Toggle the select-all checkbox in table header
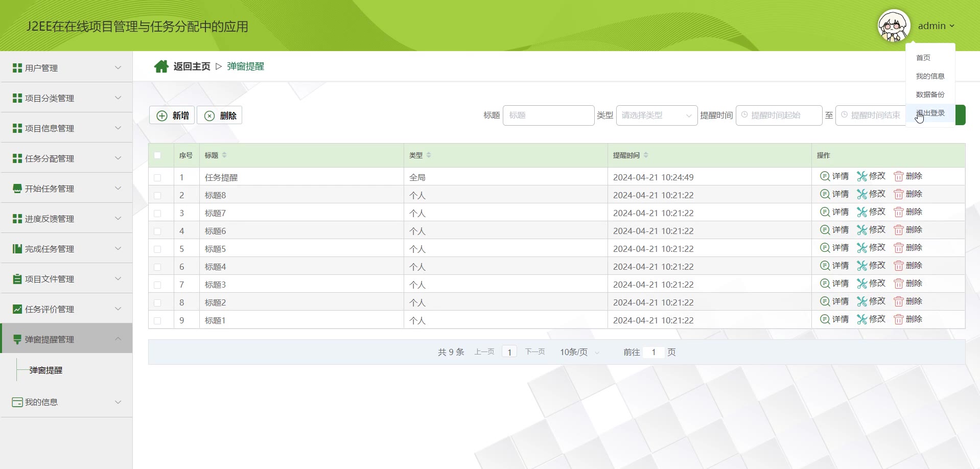The height and width of the screenshot is (469, 980). tap(157, 155)
